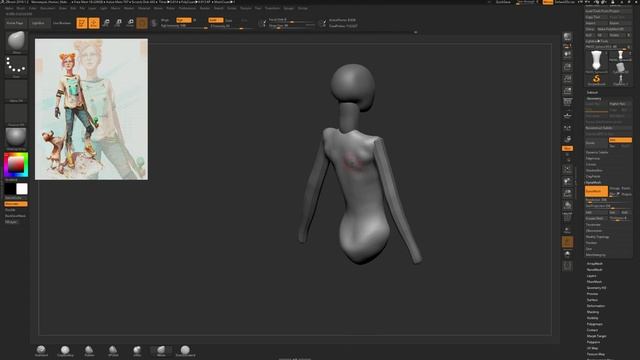Toggle the Floor grid
Image resolution: width=640 pixels, height=360 pixels.
(x=567, y=116)
